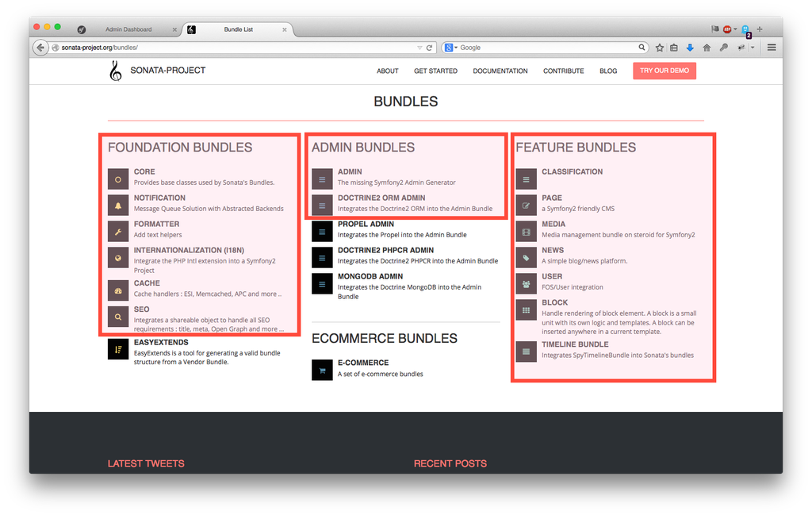Open the MongoDB Admin bundle link
This screenshot has height=515, width=812.
tap(370, 277)
